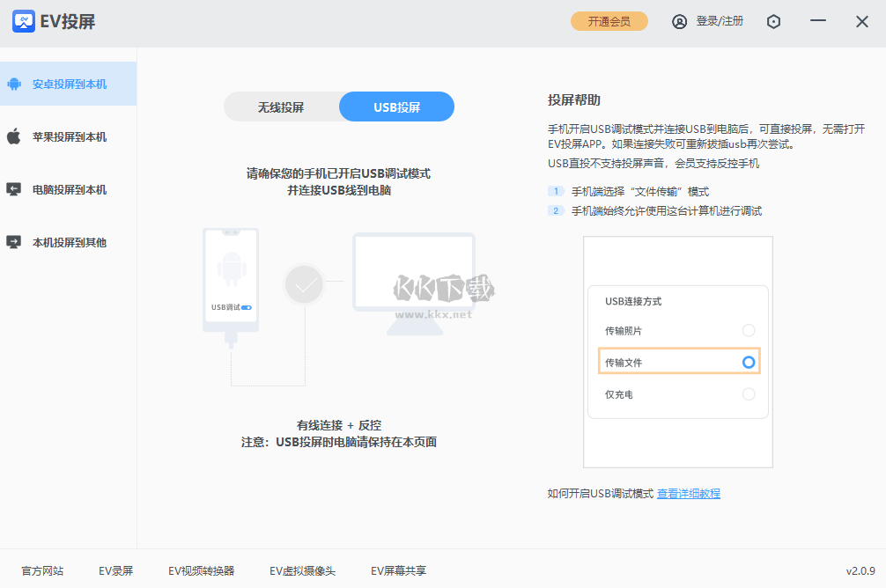Screen dimensions: 886x588
Task: Click the USB连接方式 label
Action: pyautogui.click(x=633, y=301)
